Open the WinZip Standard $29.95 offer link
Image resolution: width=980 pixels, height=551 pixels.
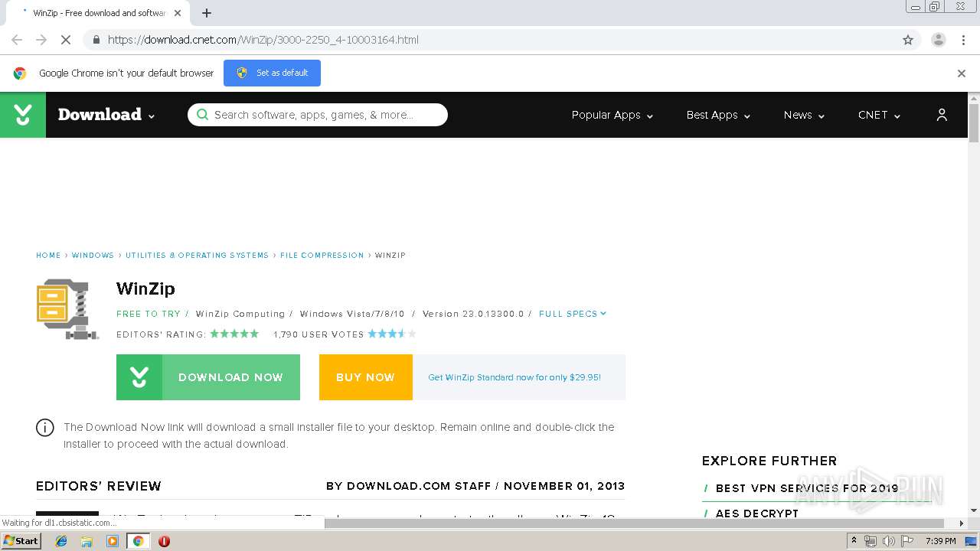pos(514,377)
